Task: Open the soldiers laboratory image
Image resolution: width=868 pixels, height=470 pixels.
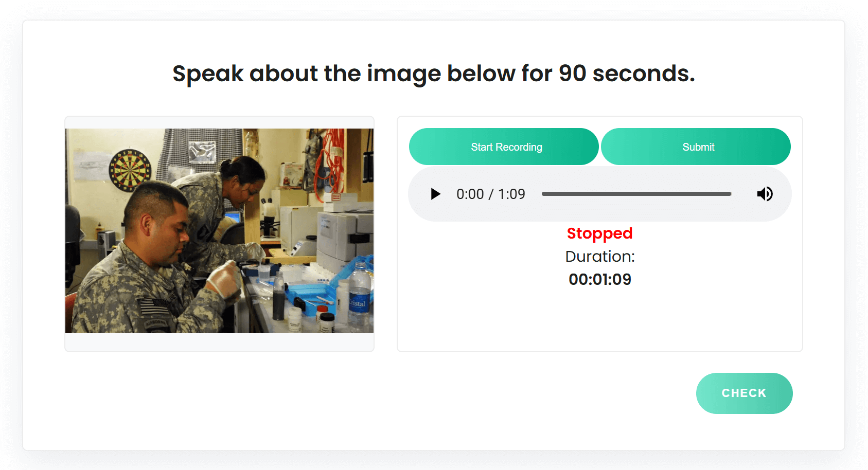Action: point(220,231)
